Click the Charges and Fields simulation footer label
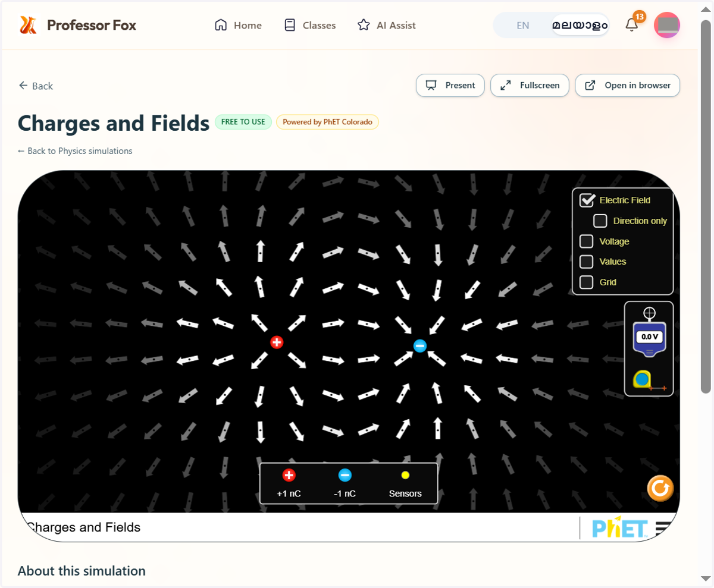Image resolution: width=714 pixels, height=588 pixels. coord(83,527)
